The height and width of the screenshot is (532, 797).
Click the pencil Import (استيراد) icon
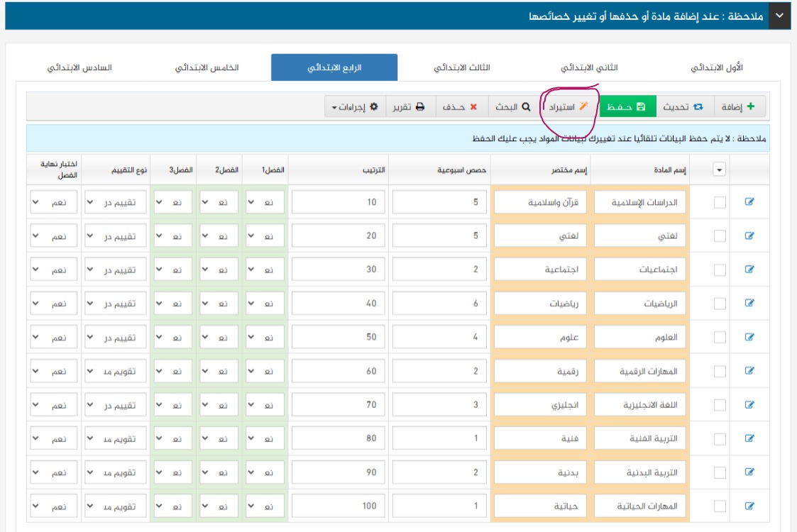point(583,106)
